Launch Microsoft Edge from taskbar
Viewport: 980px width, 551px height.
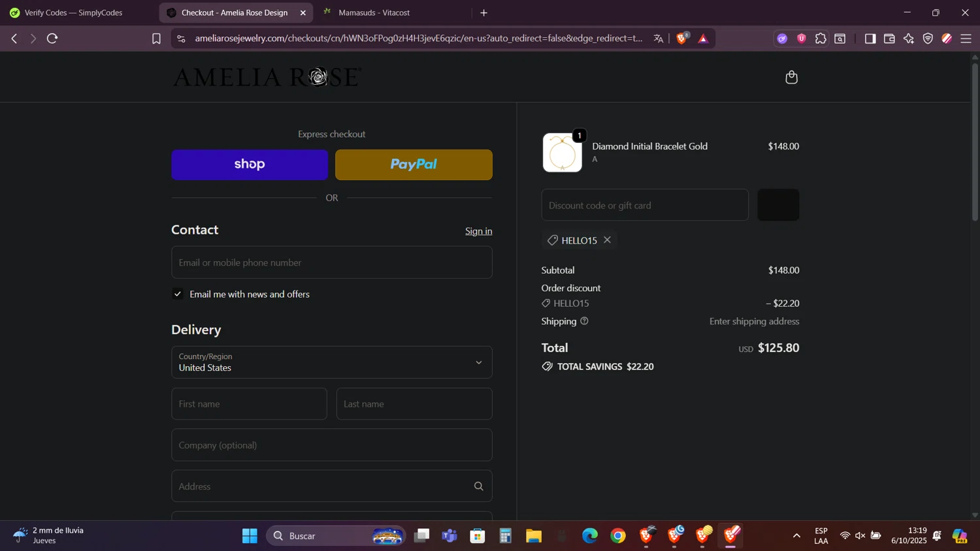590,536
